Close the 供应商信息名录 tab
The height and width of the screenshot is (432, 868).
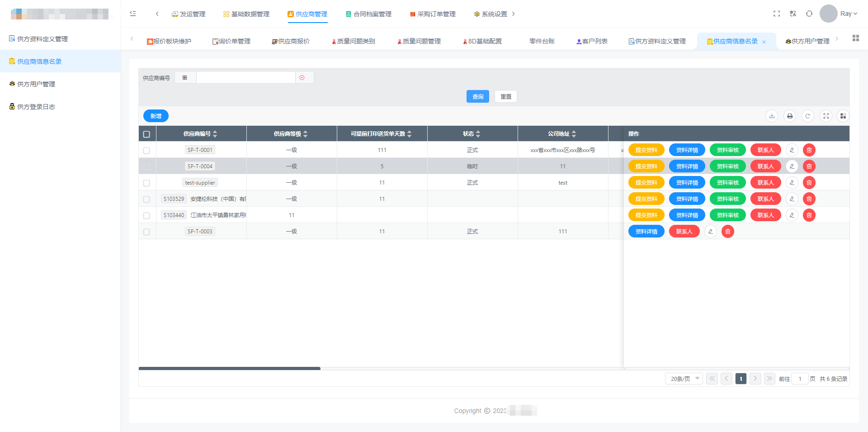tap(764, 42)
